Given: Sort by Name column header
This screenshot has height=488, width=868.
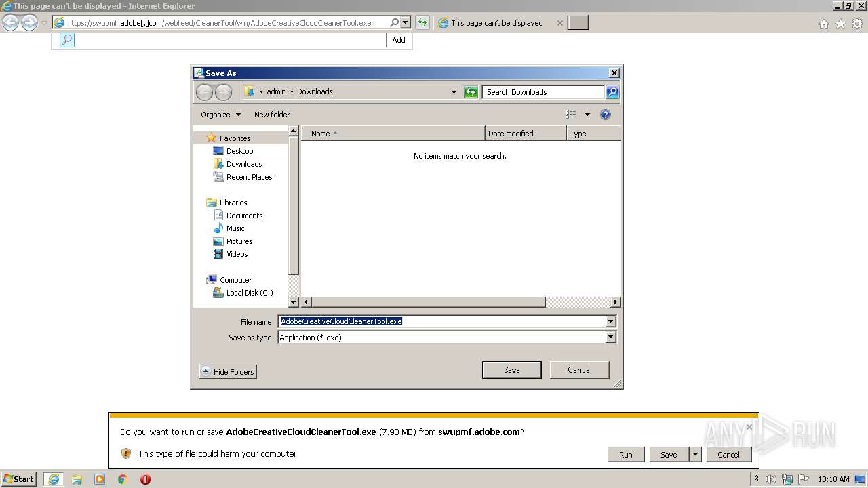Looking at the screenshot, I should (393, 134).
